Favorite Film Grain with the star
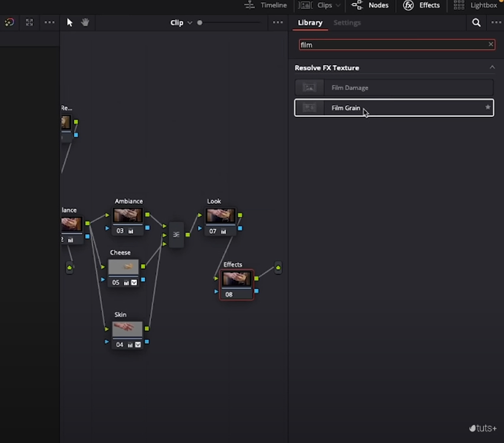This screenshot has width=504, height=443. coord(487,107)
